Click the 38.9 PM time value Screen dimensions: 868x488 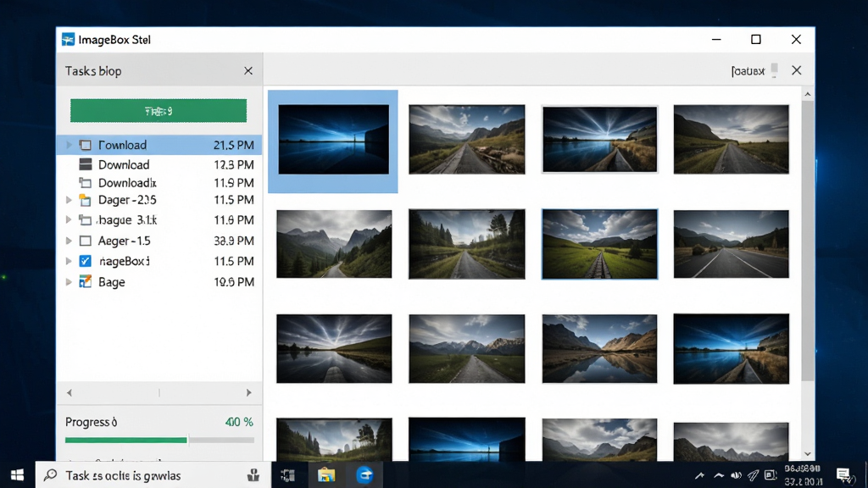[x=234, y=241]
